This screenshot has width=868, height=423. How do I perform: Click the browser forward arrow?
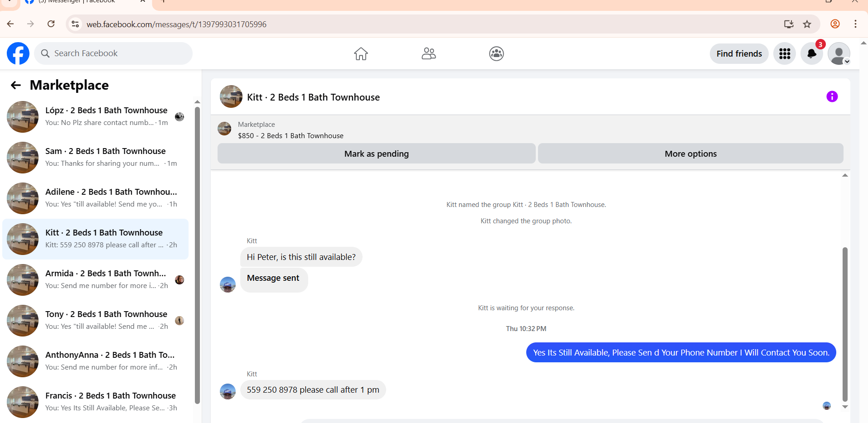click(x=30, y=24)
